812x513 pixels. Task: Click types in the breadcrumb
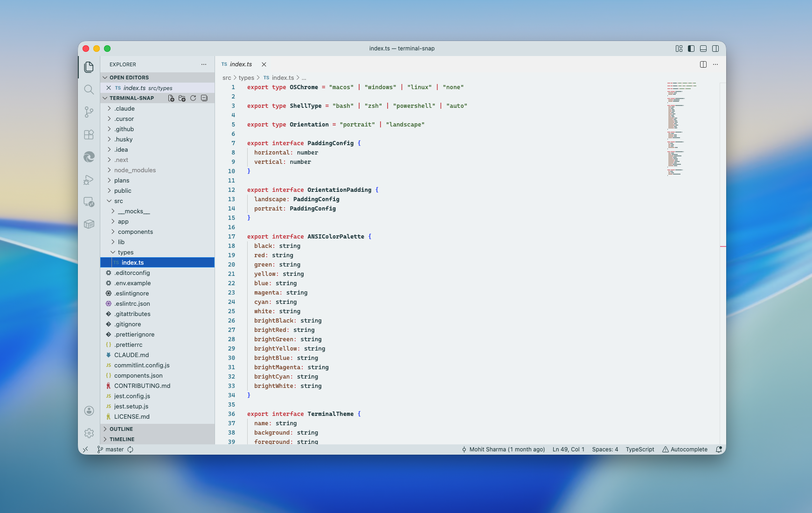(246, 78)
